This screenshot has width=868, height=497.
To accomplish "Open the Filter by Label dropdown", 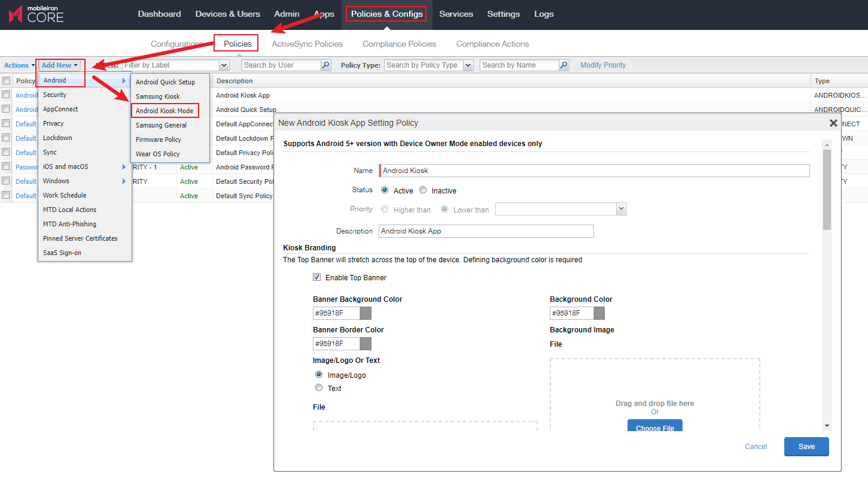I will point(224,65).
